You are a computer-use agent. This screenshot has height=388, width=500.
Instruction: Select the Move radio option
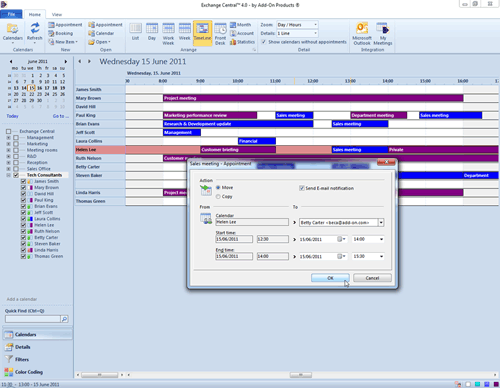click(218, 188)
